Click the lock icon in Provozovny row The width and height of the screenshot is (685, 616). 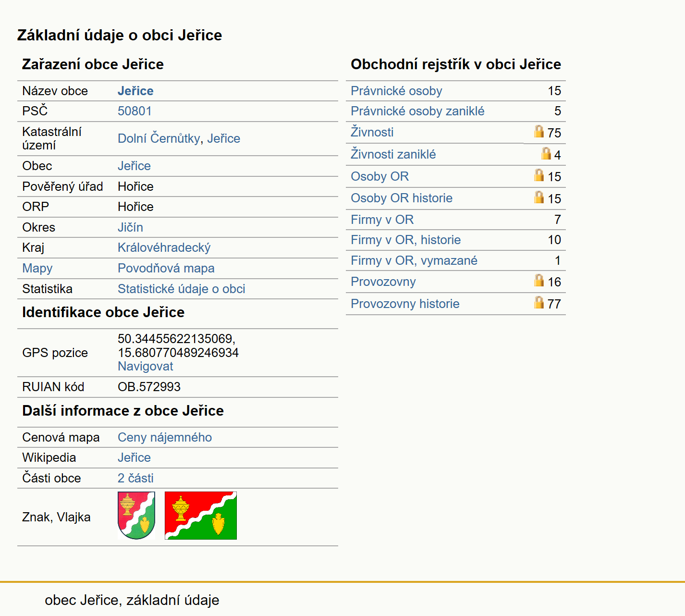click(x=539, y=280)
